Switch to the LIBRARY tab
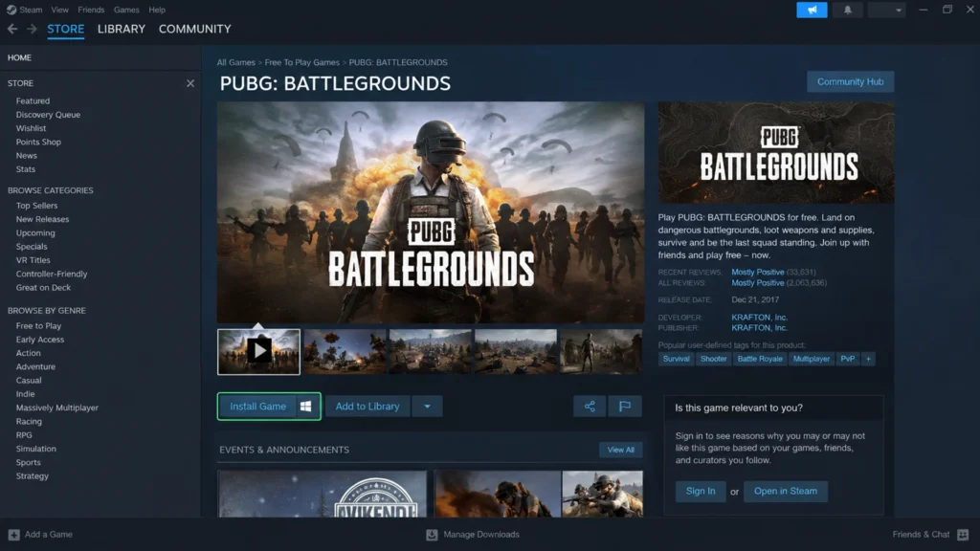 click(x=122, y=30)
